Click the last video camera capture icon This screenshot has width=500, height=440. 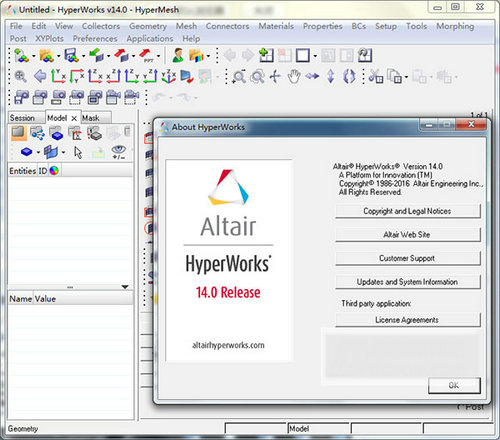coord(132,98)
